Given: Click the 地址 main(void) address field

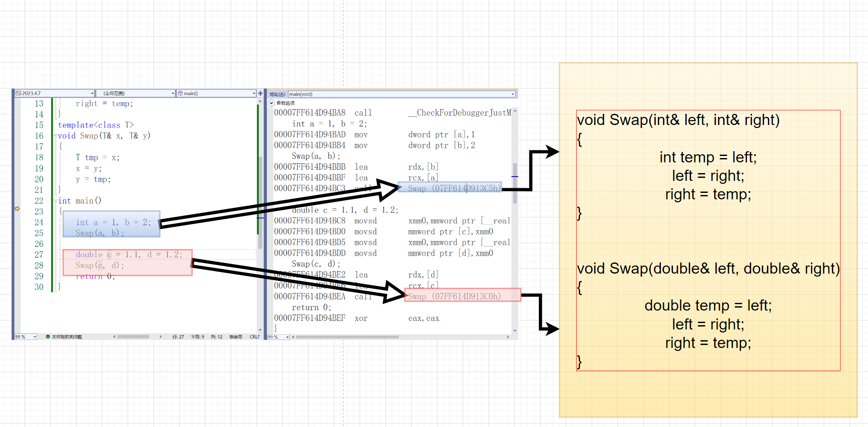Looking at the screenshot, I should point(402,94).
